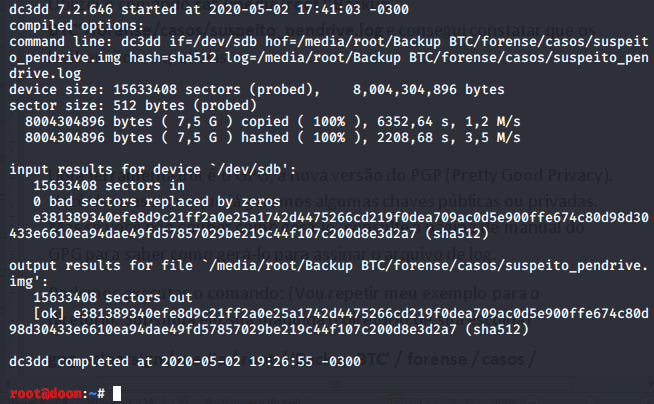Click the terminal cursor block after the prompt
The height and width of the screenshot is (404, 654).
(117, 394)
